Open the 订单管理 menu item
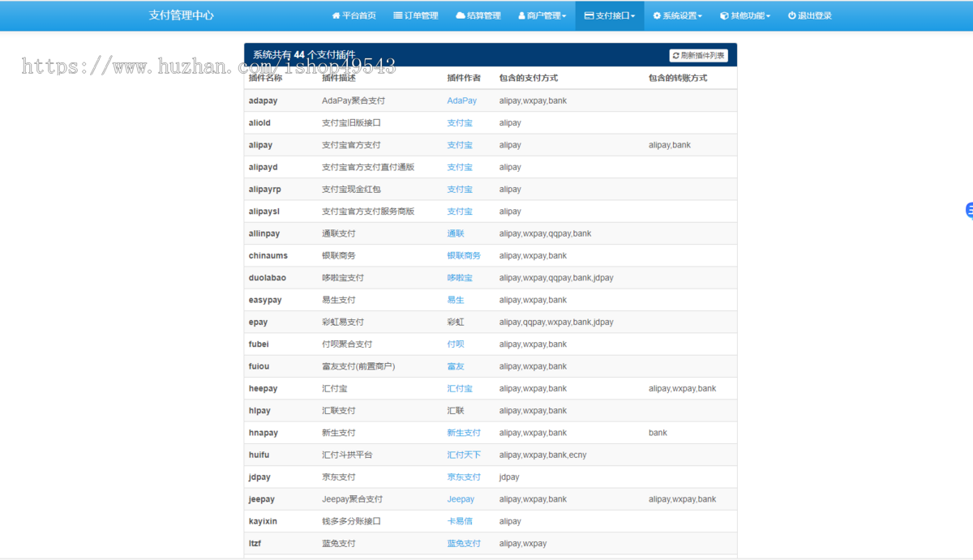 (415, 15)
